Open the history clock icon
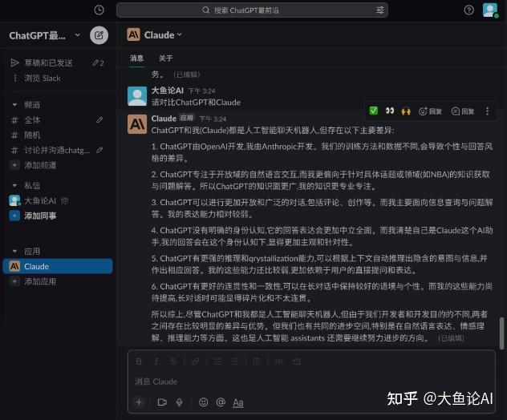This screenshot has width=507, height=420. coord(99,10)
